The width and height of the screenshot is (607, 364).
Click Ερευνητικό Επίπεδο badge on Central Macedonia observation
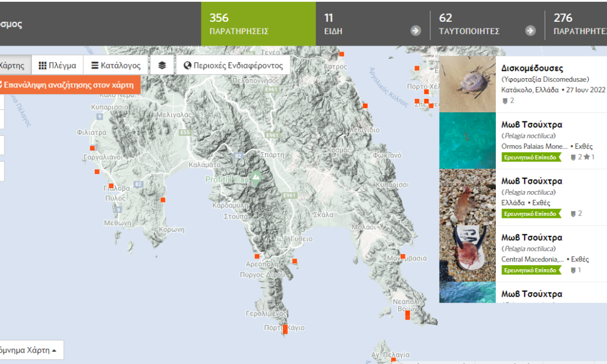pos(531,271)
